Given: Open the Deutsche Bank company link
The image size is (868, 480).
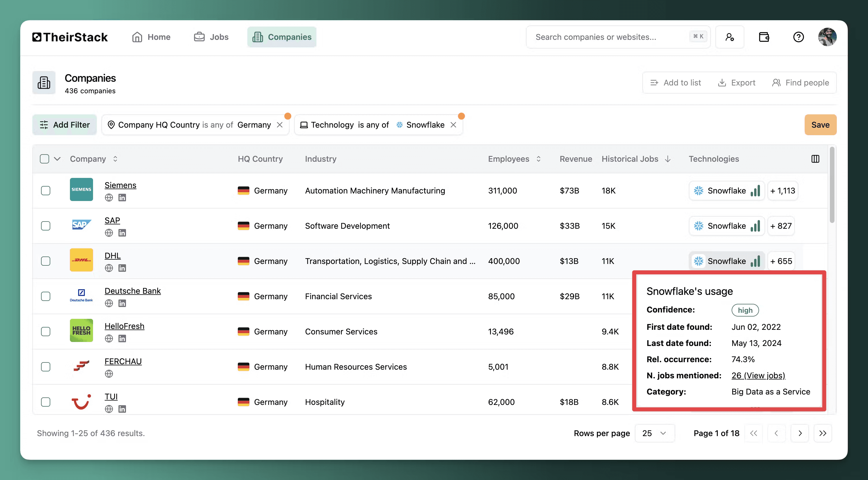Looking at the screenshot, I should pyautogui.click(x=132, y=291).
